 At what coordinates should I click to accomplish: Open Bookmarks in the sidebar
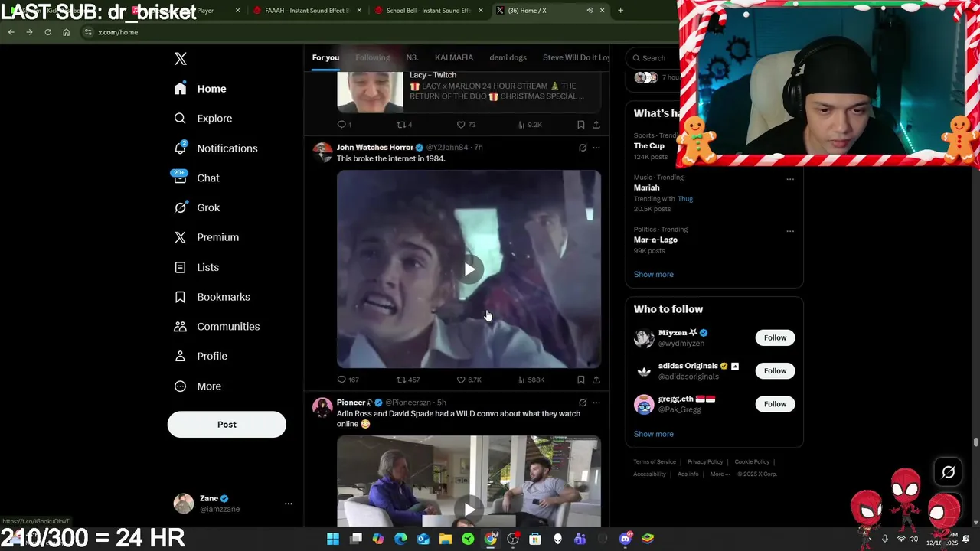click(212, 297)
